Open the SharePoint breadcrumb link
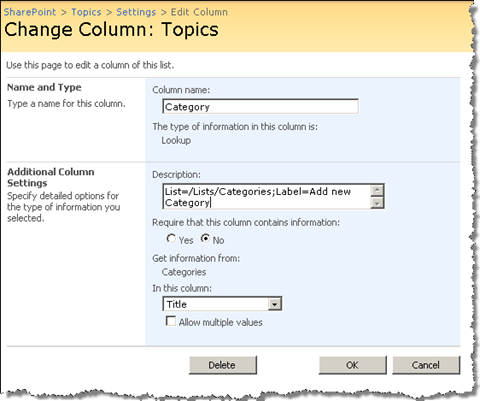The width and height of the screenshot is (480, 401). pyautogui.click(x=30, y=12)
